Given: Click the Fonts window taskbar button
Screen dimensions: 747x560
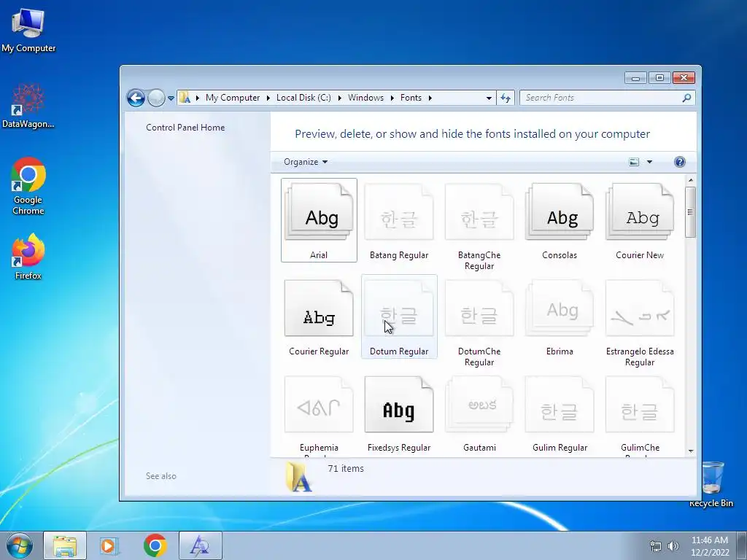Looking at the screenshot, I should click(200, 545).
